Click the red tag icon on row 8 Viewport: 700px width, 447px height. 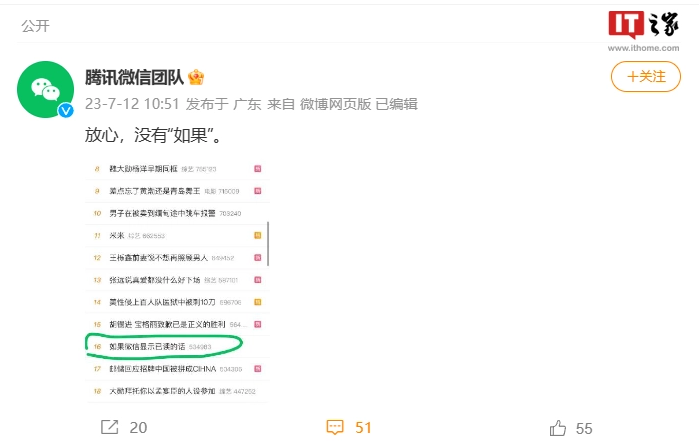tap(258, 169)
